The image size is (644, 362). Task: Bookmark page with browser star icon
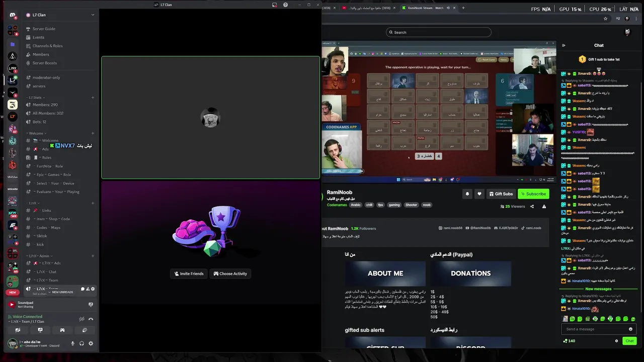pos(605,19)
